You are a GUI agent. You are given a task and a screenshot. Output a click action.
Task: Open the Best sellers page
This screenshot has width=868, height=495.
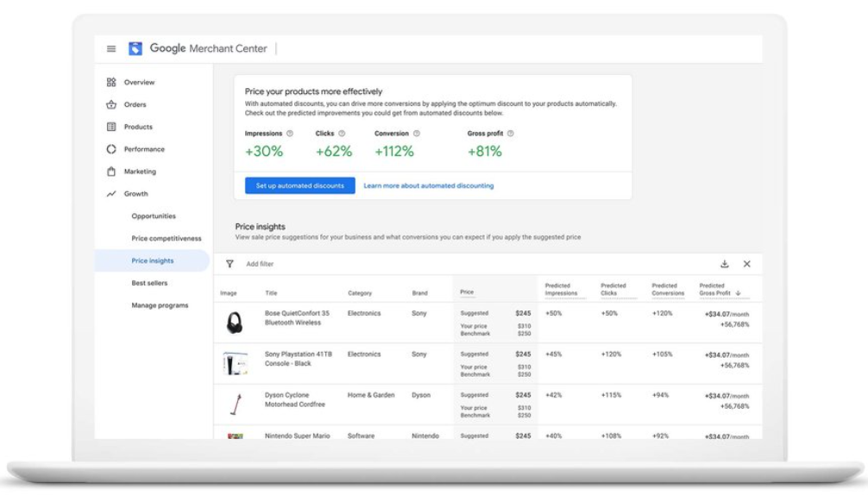(x=149, y=283)
